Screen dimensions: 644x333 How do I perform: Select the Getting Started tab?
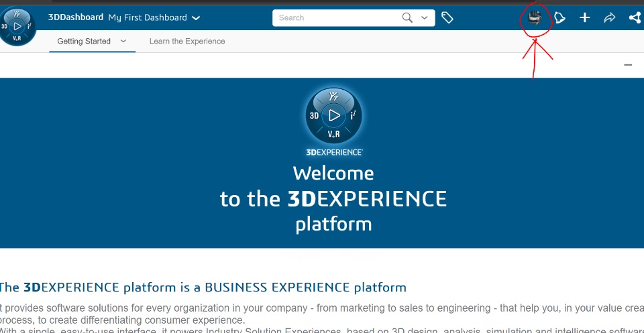pyautogui.click(x=84, y=42)
